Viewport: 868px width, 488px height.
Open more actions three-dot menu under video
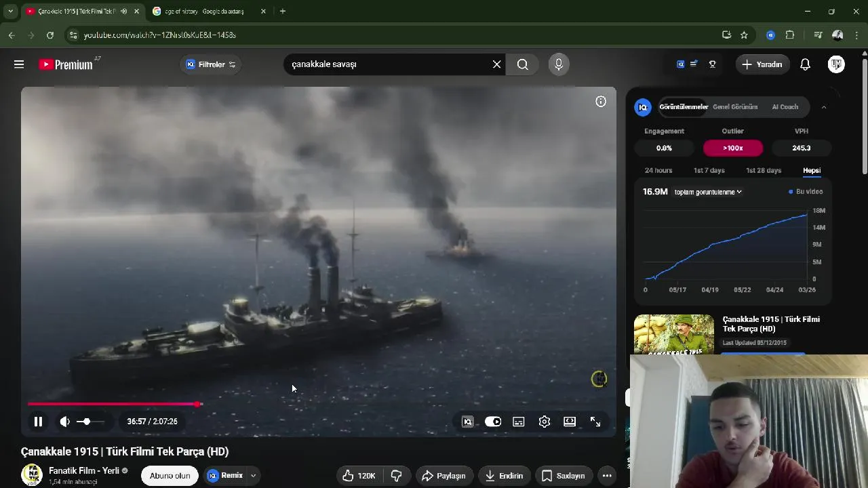pos(607,476)
